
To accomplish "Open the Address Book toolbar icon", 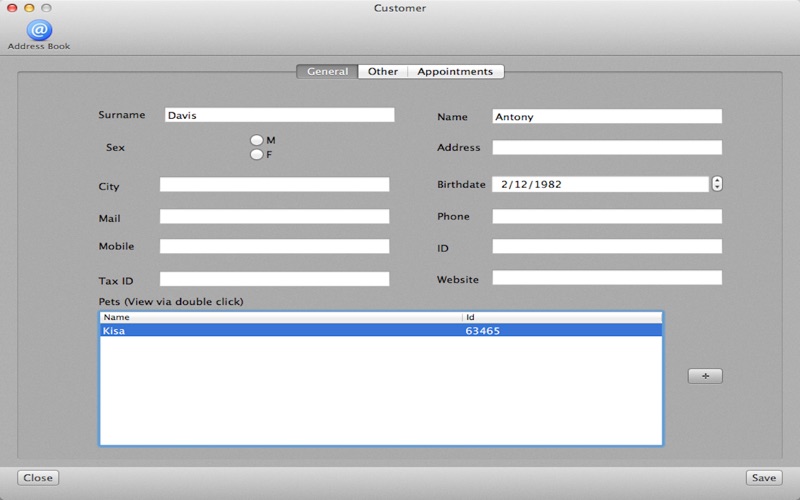I will click(39, 35).
